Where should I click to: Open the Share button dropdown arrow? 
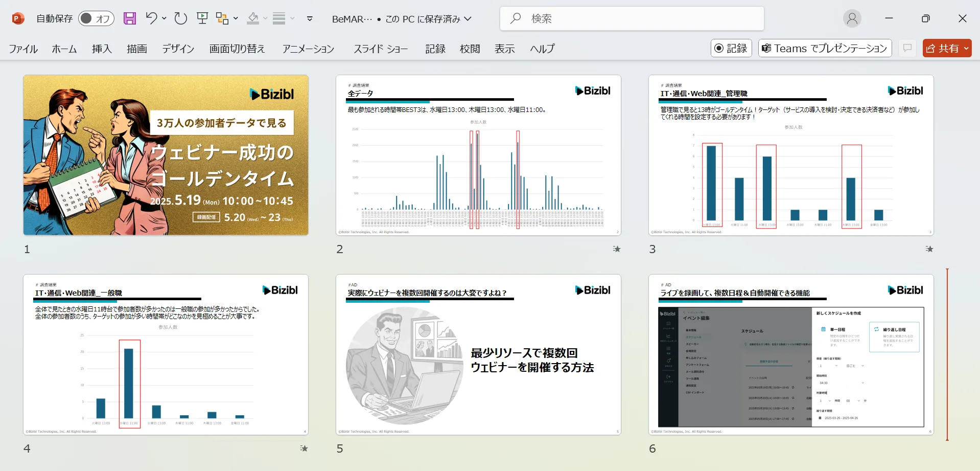[x=966, y=48]
